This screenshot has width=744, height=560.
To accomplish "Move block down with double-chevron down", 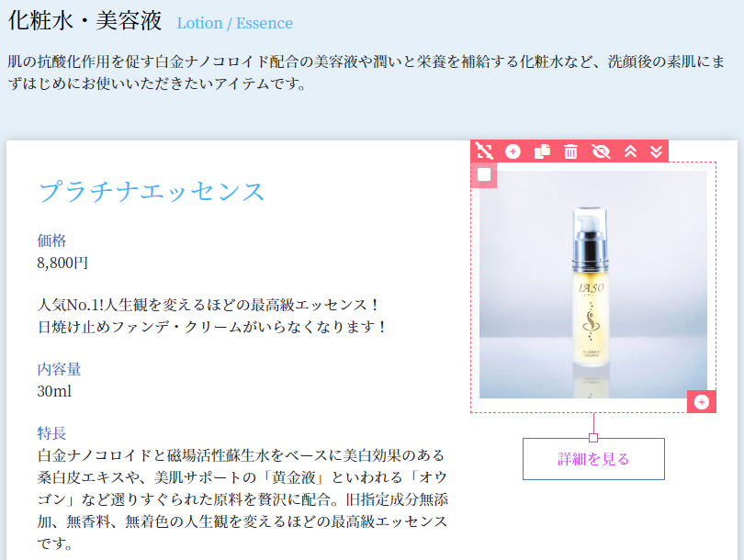I will pyautogui.click(x=656, y=151).
